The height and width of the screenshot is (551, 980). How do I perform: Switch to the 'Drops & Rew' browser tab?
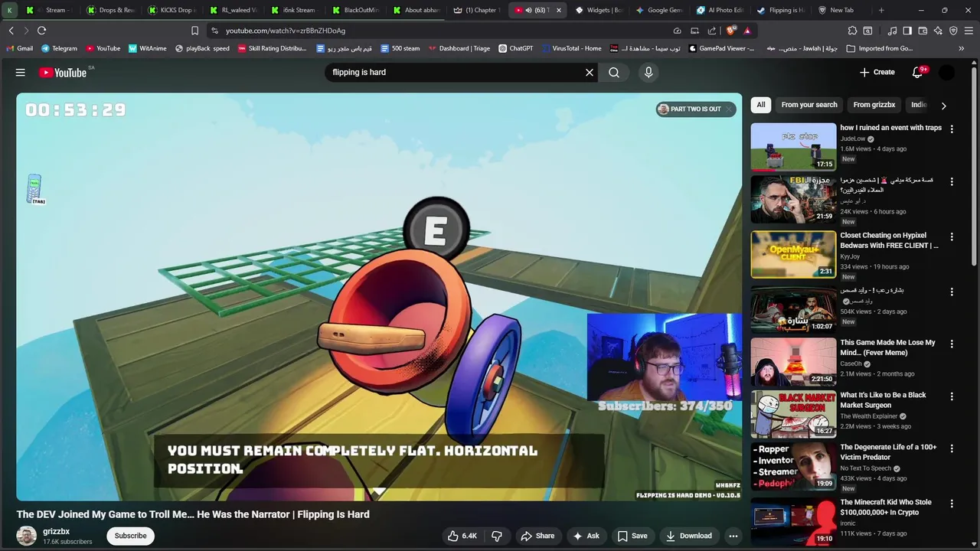[x=110, y=10]
